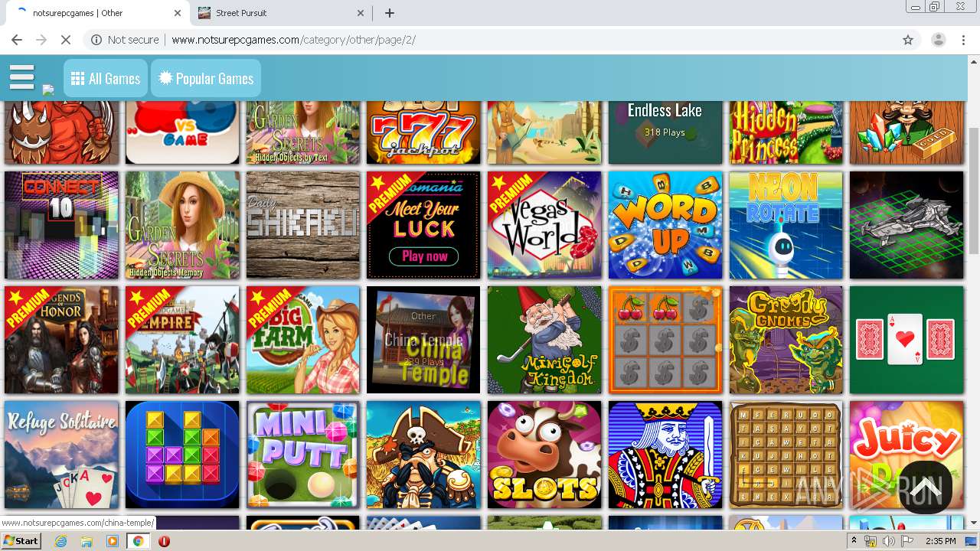Open the Daily Shikaku game
Screen dimensions: 980x551
(303, 225)
